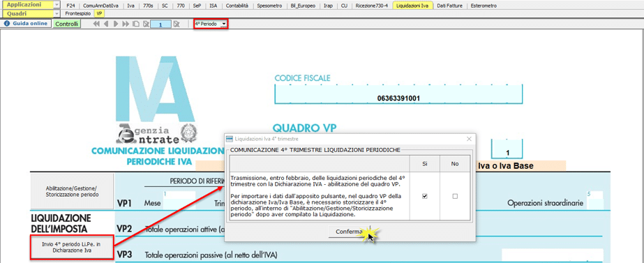The height and width of the screenshot is (263, 644).
Task: Switch to Esterometro tab
Action: tap(484, 6)
